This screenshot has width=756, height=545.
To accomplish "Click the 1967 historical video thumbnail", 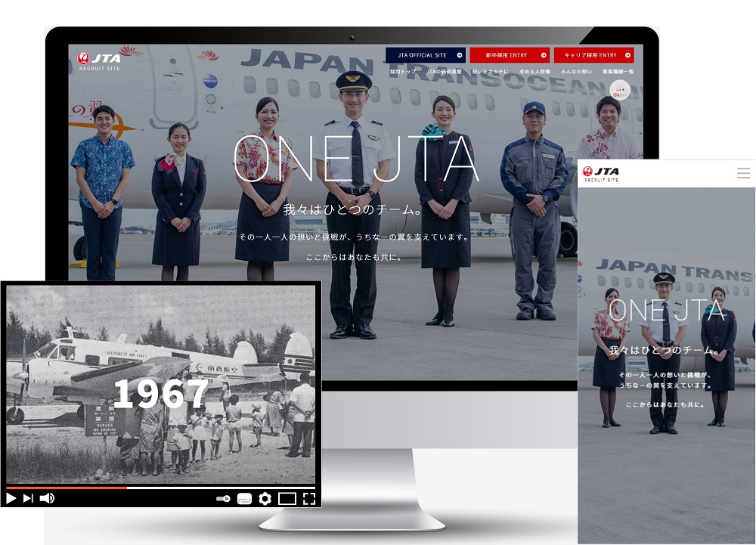I will tap(160, 386).
